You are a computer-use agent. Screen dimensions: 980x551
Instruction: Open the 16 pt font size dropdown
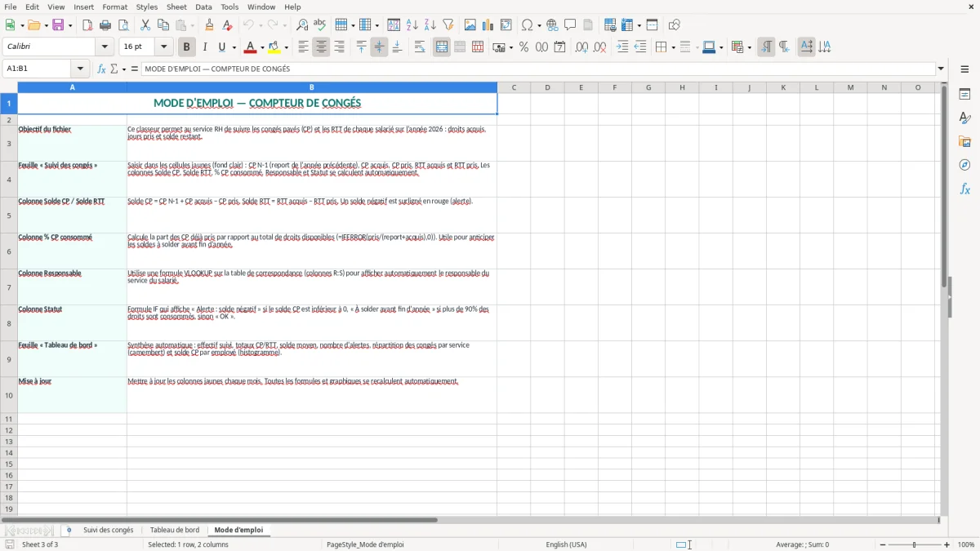pos(163,47)
